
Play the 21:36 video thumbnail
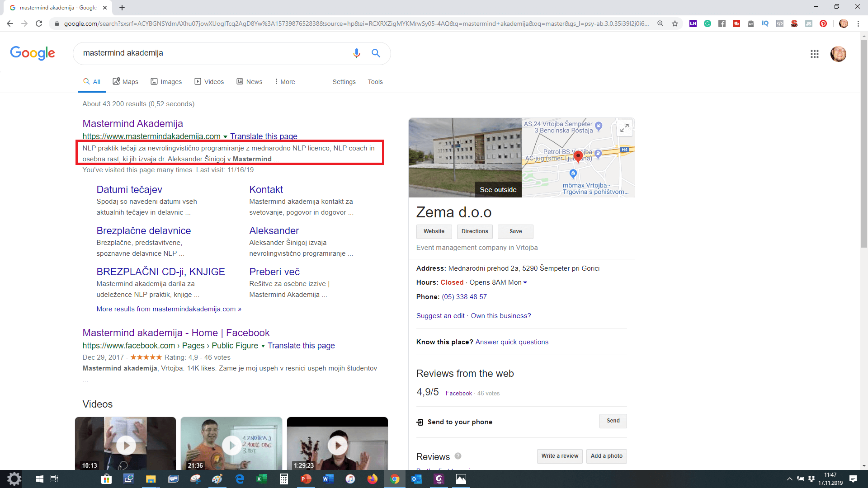point(231,445)
